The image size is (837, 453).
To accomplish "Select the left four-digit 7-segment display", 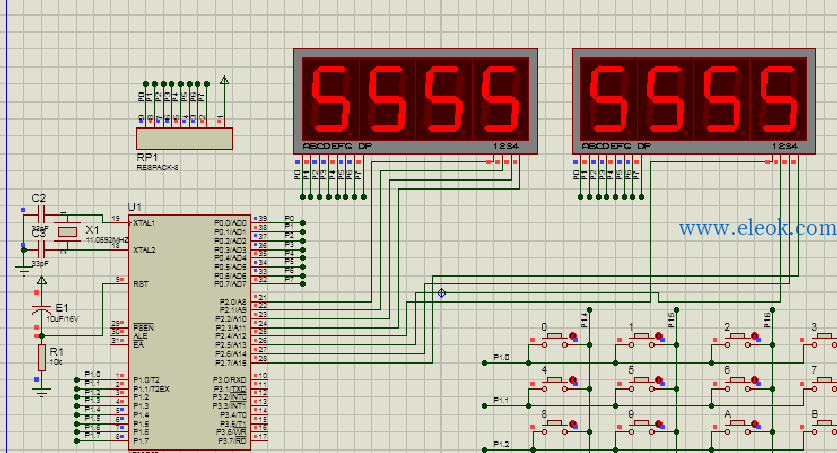I will 415,101.
